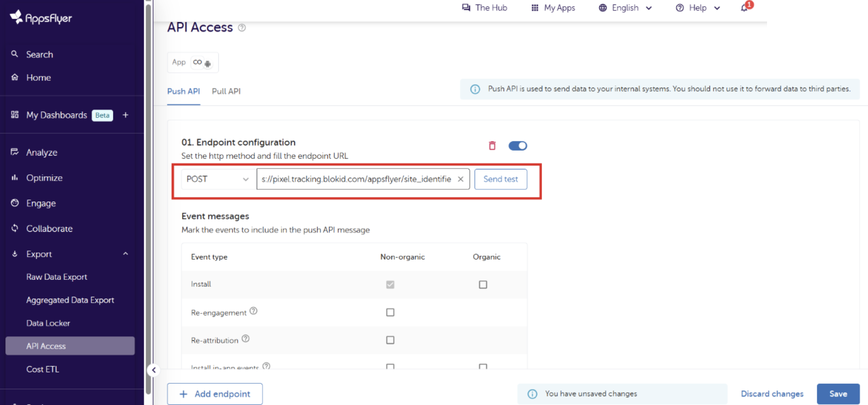The width and height of the screenshot is (868, 405).
Task: Click the Add endpoint button
Action: [215, 394]
